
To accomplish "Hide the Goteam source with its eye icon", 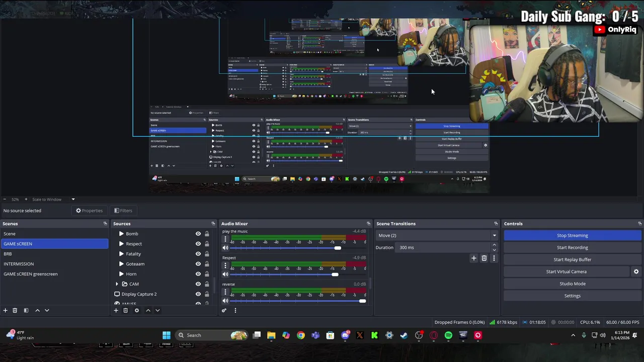I will pyautogui.click(x=198, y=264).
